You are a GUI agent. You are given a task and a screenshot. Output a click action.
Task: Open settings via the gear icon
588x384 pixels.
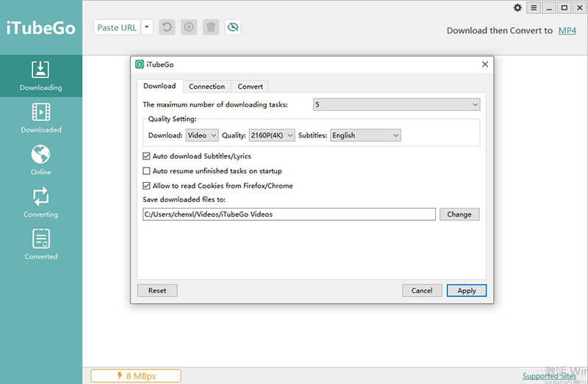coord(517,8)
